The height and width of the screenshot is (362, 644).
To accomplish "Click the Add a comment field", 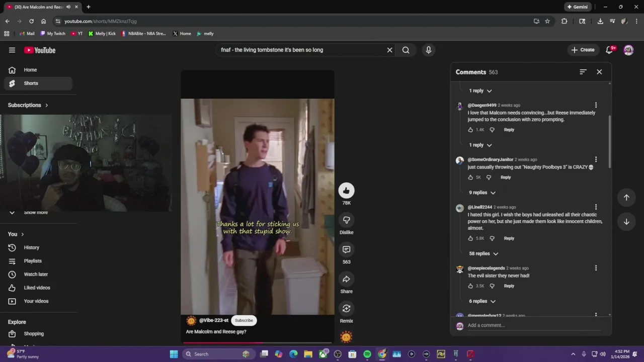I will coord(533,325).
